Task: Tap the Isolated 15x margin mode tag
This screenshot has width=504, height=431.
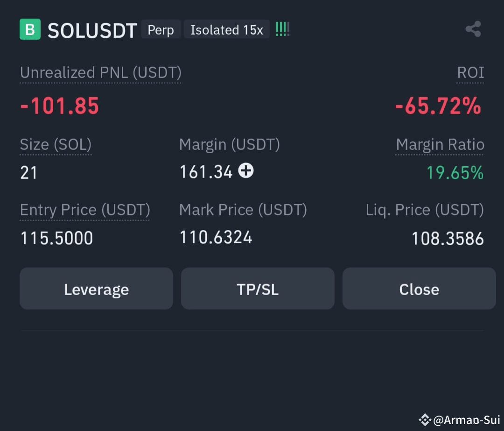Action: click(x=227, y=30)
